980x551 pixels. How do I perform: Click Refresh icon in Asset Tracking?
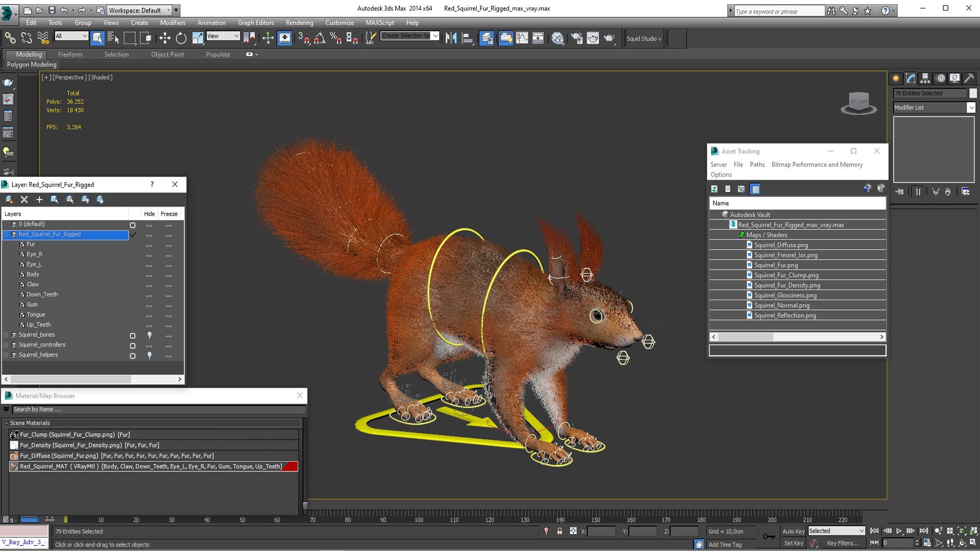714,189
